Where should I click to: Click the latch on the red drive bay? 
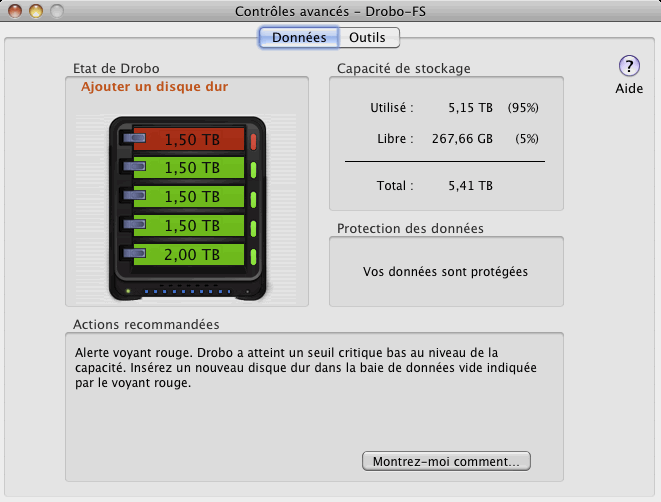tap(134, 138)
